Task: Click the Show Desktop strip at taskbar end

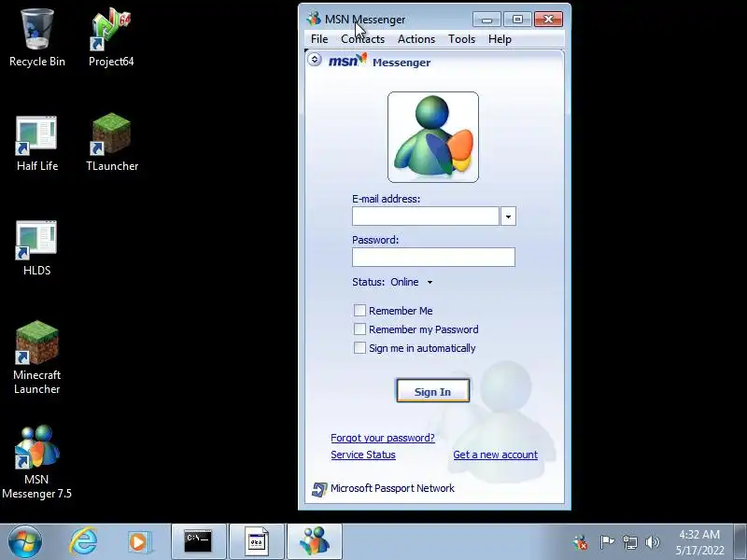Action: click(x=740, y=541)
